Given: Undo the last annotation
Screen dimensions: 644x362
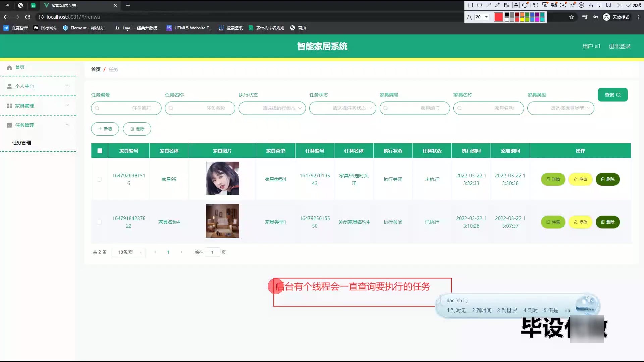Looking at the screenshot, I should [x=536, y=5].
